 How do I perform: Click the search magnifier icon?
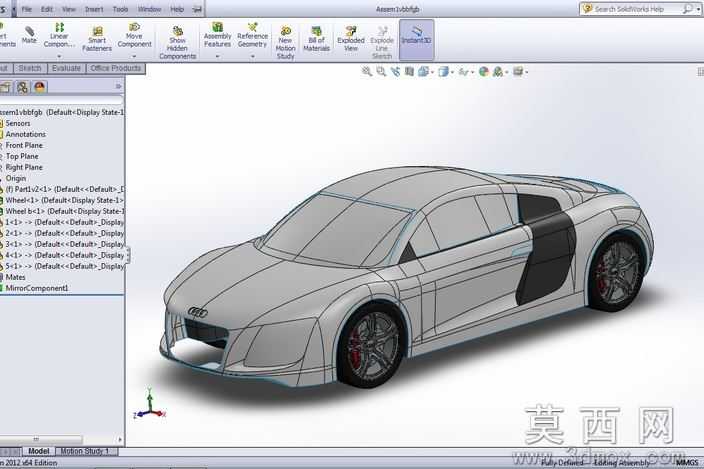(687, 9)
